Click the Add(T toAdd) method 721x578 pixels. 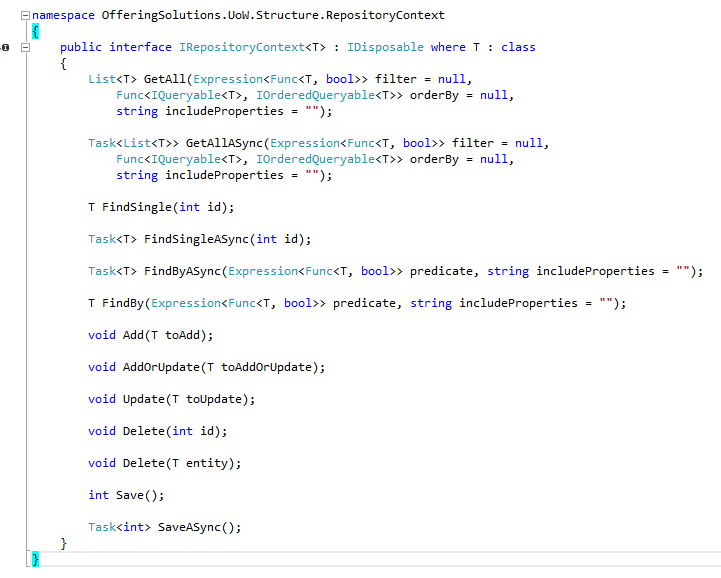(x=168, y=335)
